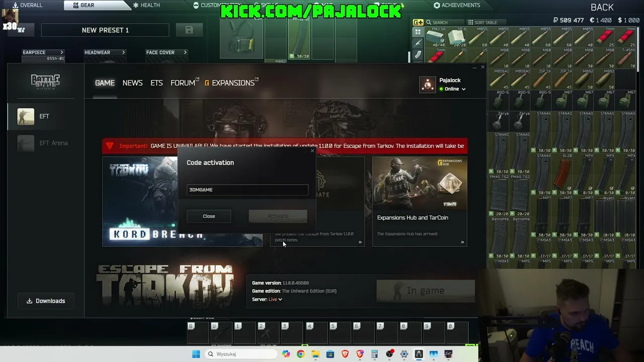Click the Game version 11.0.0.45608 text
The image size is (644, 362).
click(x=280, y=283)
